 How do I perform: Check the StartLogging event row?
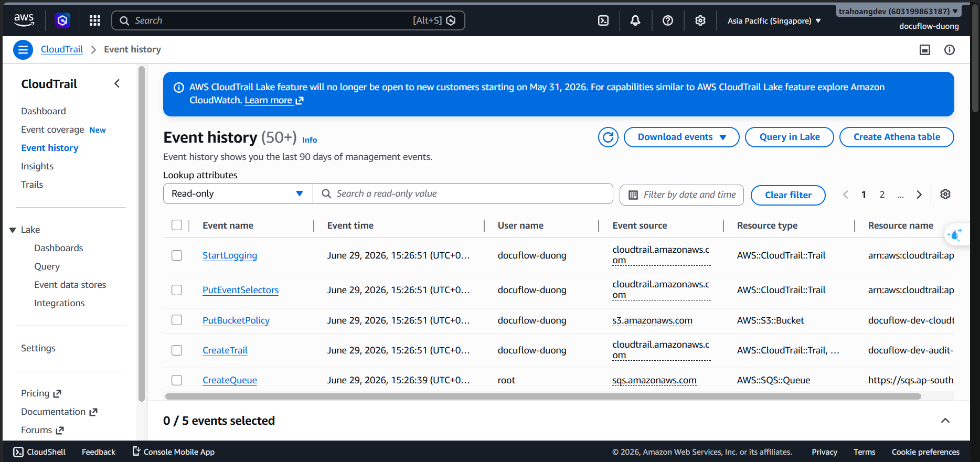[x=177, y=255]
